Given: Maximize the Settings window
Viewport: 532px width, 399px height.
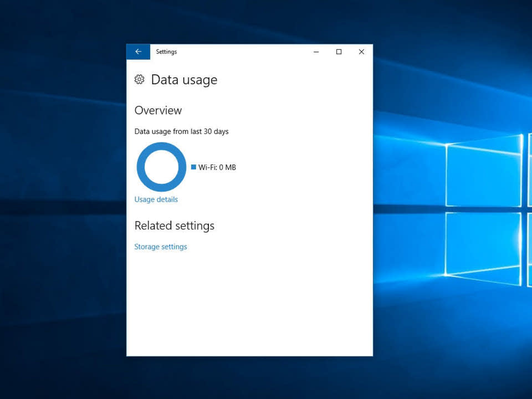Looking at the screenshot, I should click(339, 52).
